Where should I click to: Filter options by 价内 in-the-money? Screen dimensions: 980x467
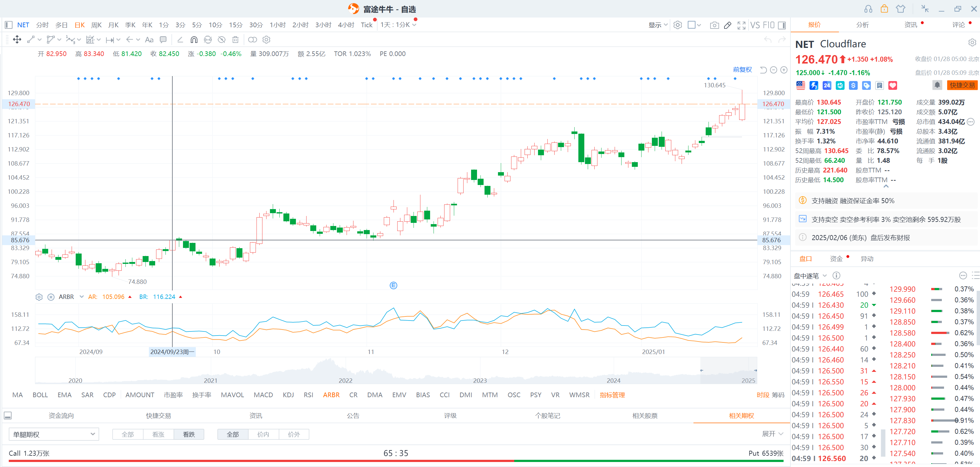coord(263,434)
